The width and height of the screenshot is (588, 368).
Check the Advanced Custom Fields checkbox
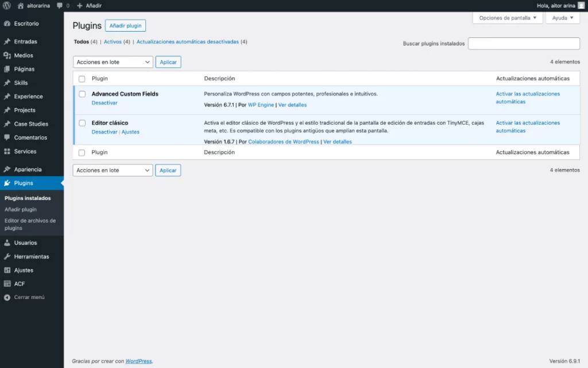coord(82,94)
